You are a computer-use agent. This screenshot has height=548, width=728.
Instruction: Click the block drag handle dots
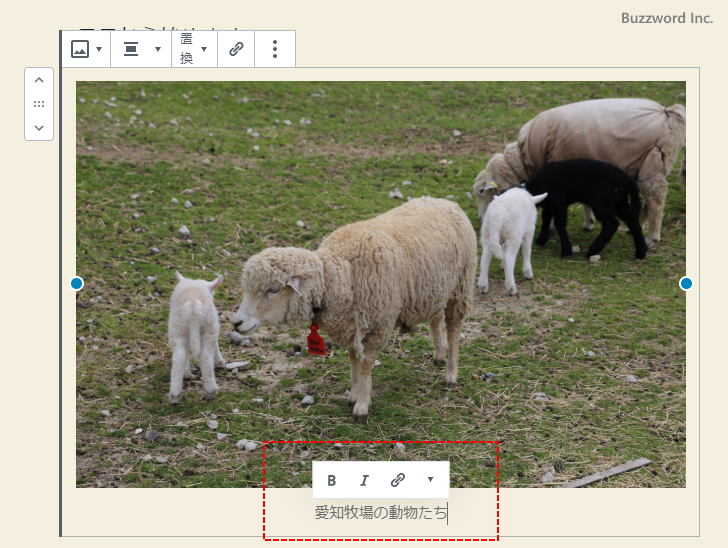coord(39,104)
